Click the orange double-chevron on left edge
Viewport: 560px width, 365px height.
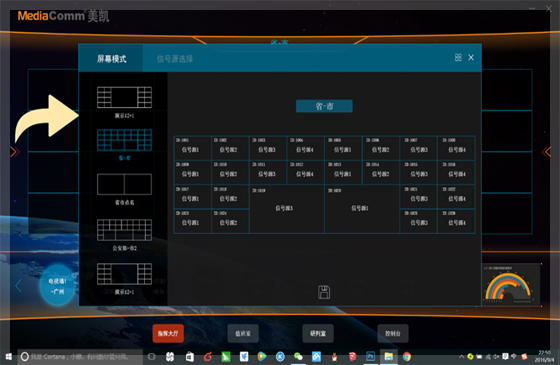15,152
